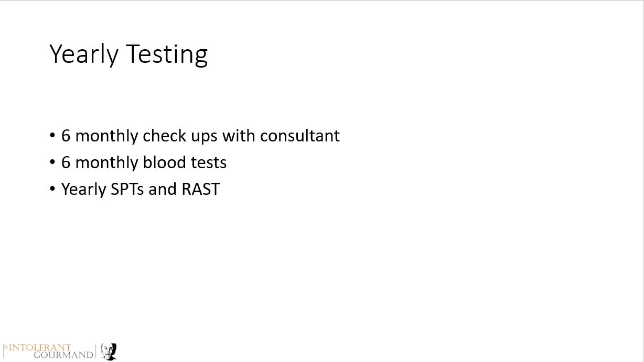The height and width of the screenshot is (362, 644).
Task: Click the bullet marker of the consultant line
Action: pos(52,136)
